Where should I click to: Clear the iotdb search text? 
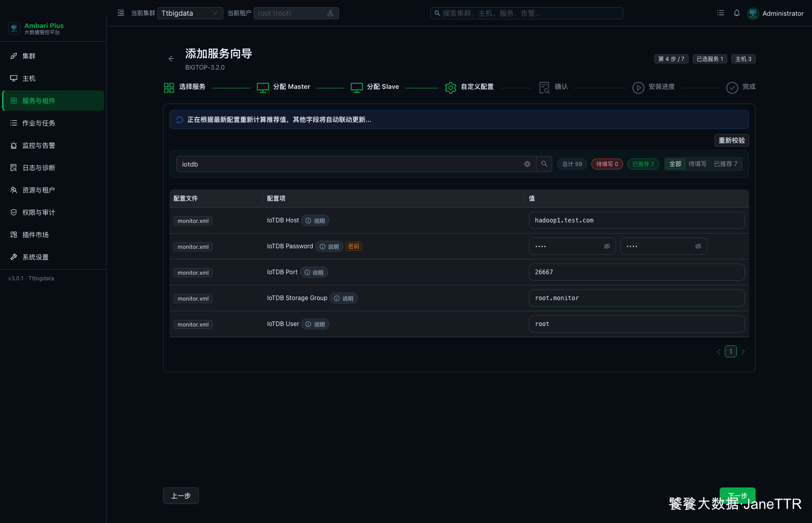pos(527,164)
